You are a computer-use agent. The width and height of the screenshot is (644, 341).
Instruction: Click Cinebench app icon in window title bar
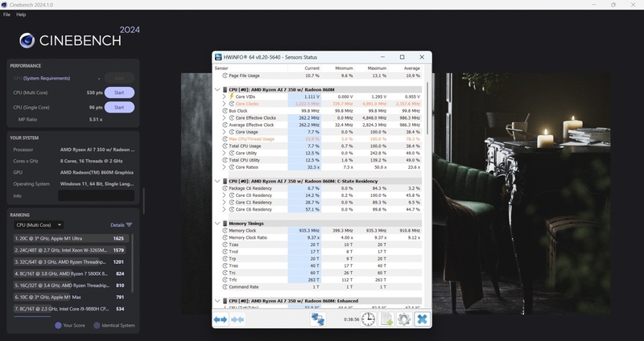[4, 5]
